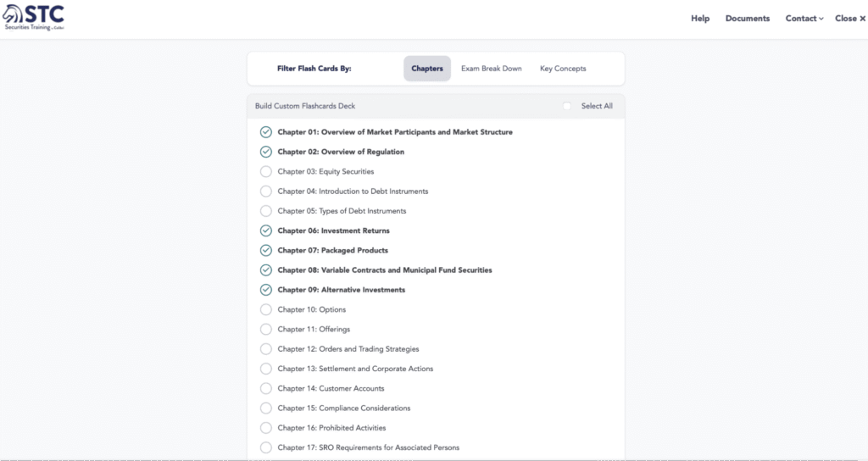Switch to the Exam Break Down tab
The width and height of the screenshot is (868, 461).
pos(491,69)
